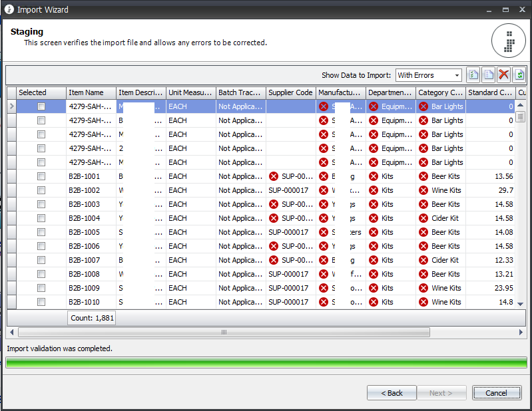The image size is (532, 411).
Task: Click the vertical scrollbar down arrow
Action: pos(521,303)
